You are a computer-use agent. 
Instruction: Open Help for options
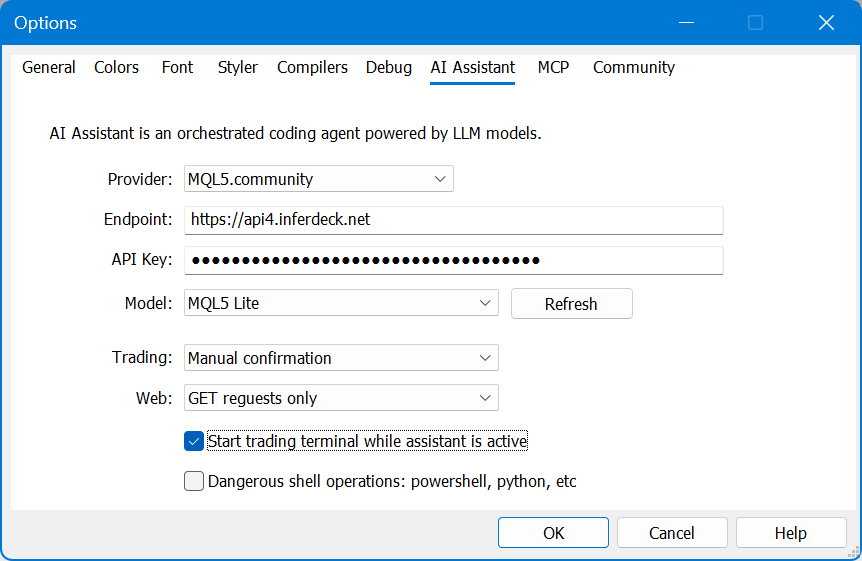point(791,532)
